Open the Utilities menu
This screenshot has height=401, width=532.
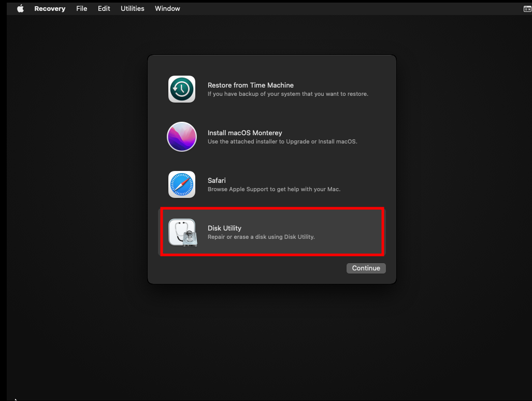coord(132,8)
